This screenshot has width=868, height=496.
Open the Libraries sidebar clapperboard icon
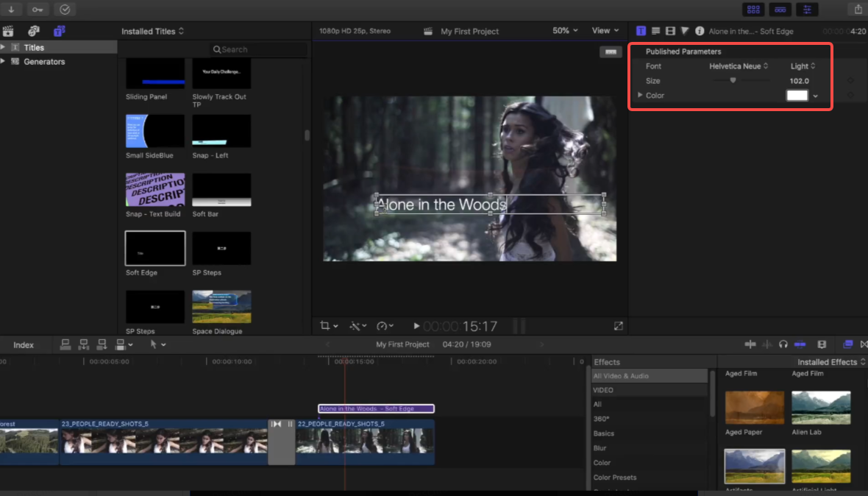tap(9, 31)
